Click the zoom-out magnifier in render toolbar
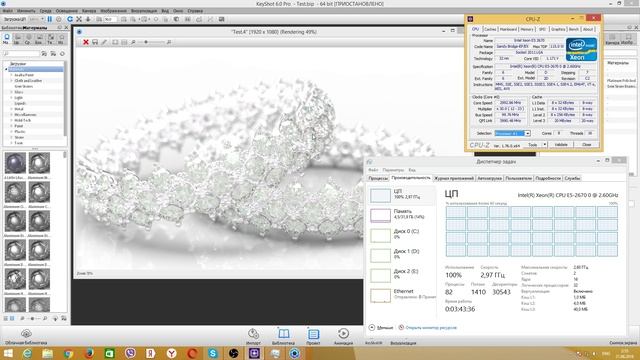The image size is (640, 360). [x=133, y=42]
